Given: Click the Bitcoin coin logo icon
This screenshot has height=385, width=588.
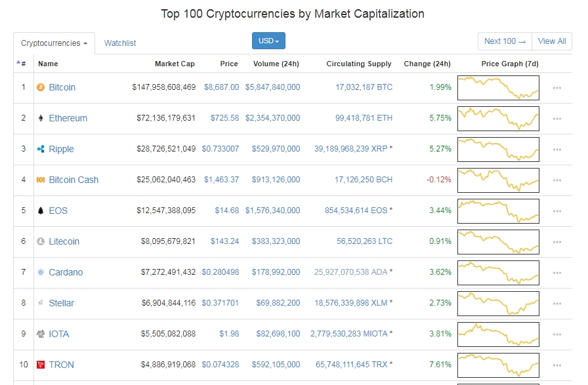Looking at the screenshot, I should 41,87.
